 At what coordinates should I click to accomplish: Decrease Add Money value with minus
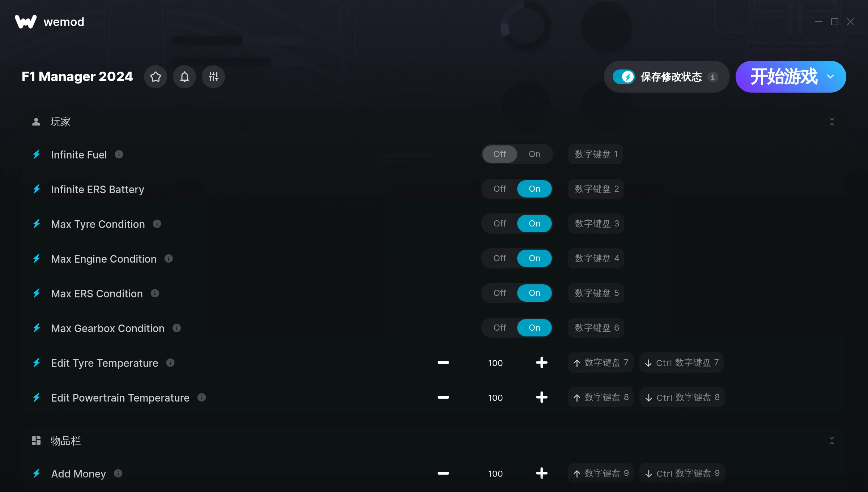(443, 473)
